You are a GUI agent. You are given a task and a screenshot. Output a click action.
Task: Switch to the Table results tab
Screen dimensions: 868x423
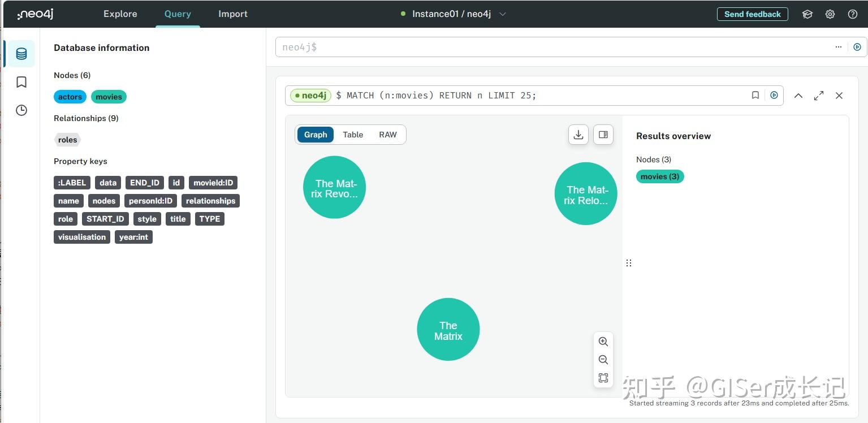click(x=353, y=135)
